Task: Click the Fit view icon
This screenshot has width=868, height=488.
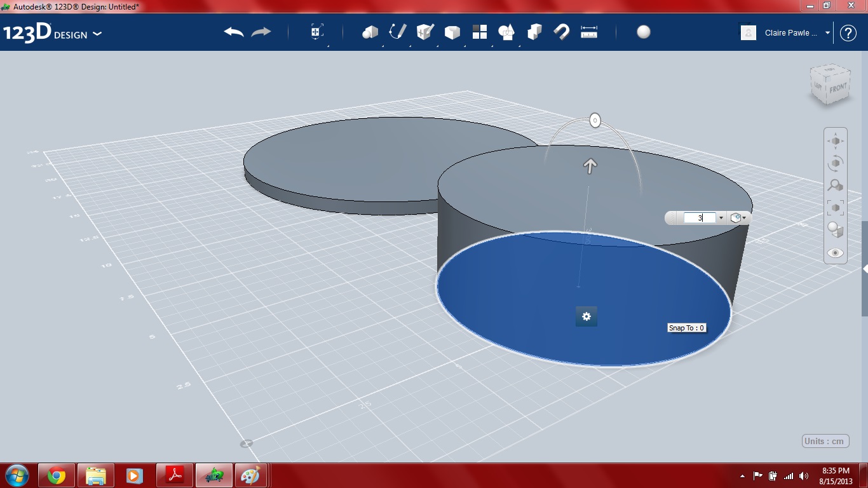Action: pos(836,208)
